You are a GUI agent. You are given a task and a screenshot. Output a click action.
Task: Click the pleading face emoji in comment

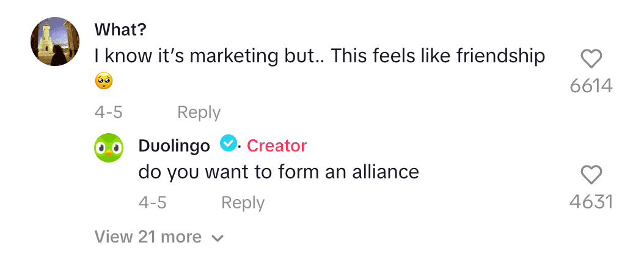pos(104,81)
